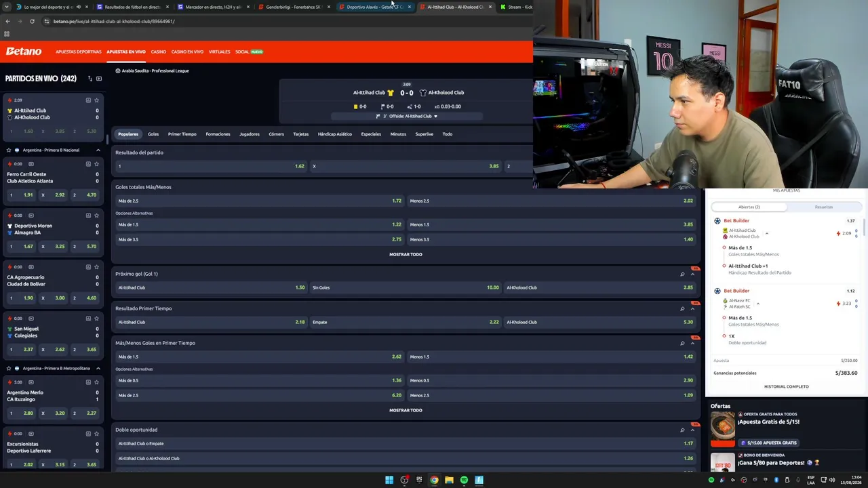Open stats for the San Miguel match
This screenshot has width=868, height=488.
pyautogui.click(x=88, y=319)
